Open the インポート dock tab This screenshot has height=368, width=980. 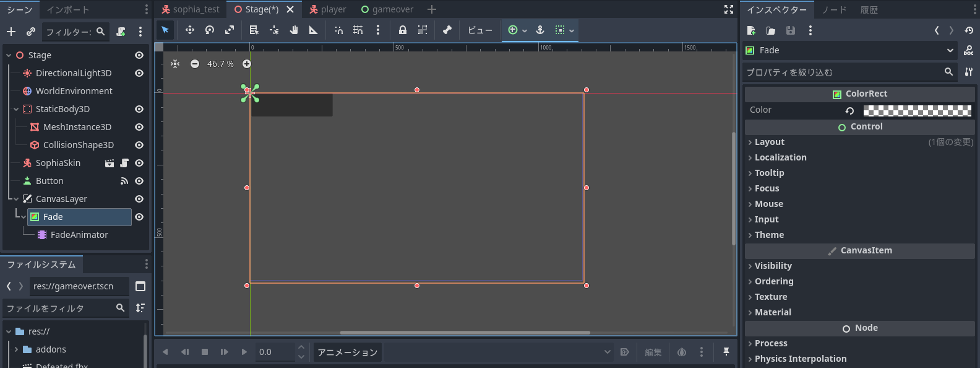point(68,9)
